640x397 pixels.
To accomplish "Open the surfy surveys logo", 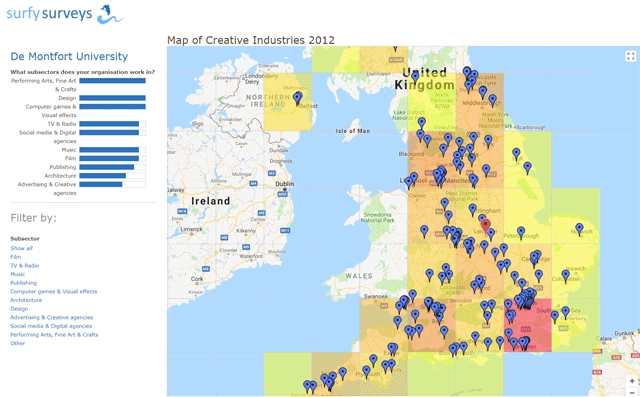I will pyautogui.click(x=65, y=14).
